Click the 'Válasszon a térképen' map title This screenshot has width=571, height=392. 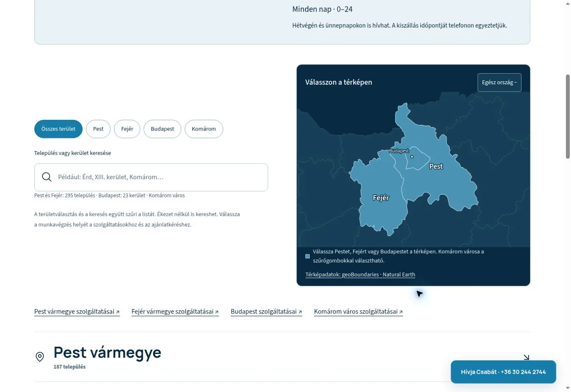coord(339,82)
